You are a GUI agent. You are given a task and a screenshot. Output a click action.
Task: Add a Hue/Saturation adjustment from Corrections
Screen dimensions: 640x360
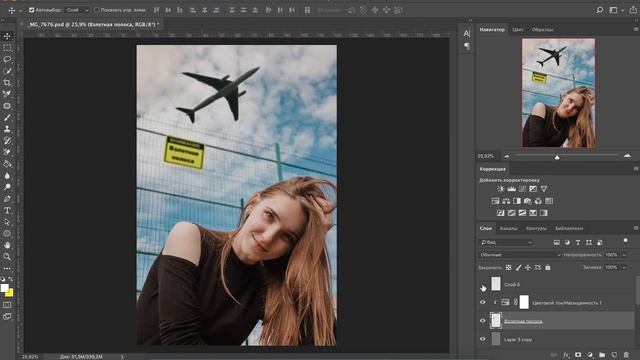point(495,201)
